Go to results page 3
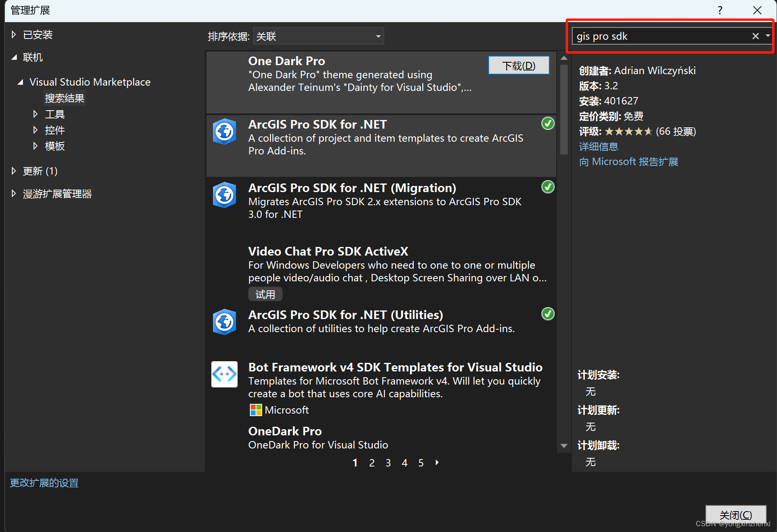Viewport: 777px width, 532px height. (388, 463)
